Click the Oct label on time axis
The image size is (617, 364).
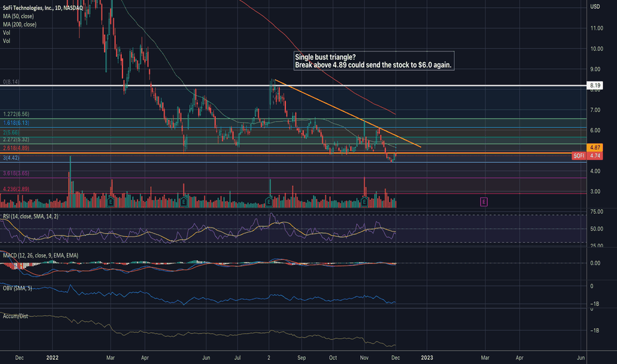tap(333, 357)
